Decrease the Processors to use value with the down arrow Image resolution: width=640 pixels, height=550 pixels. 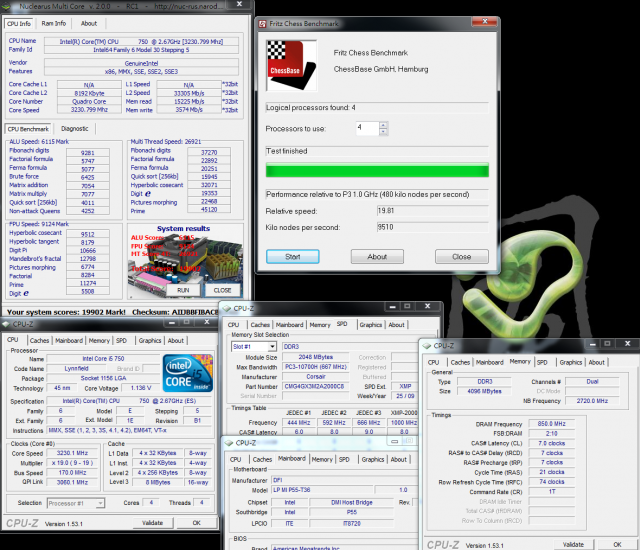pos(383,132)
